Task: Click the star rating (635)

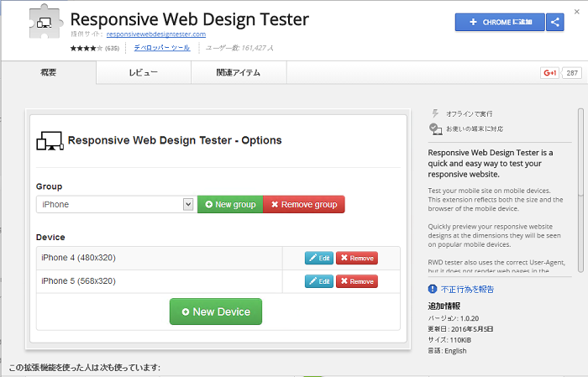Action: click(94, 48)
